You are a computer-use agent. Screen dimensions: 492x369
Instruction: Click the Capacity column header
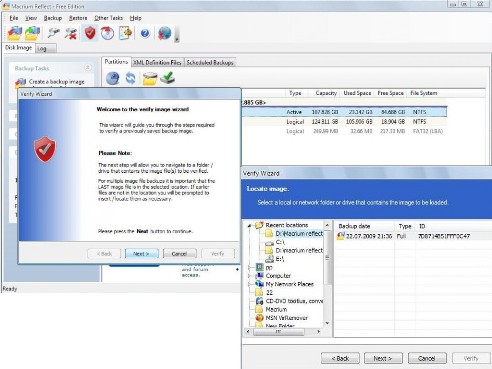(x=326, y=93)
